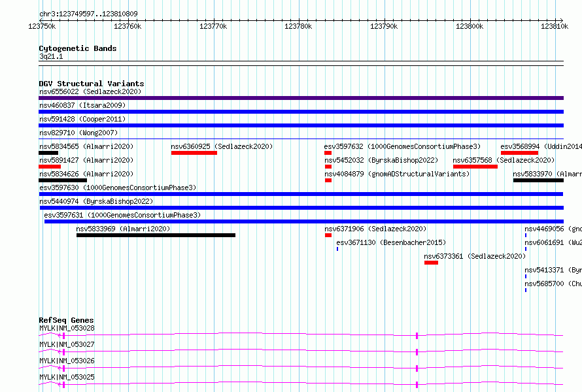Open variant nsv5891427 (Almarri2020)
Viewport: 582px width, 392px height.
(86, 160)
